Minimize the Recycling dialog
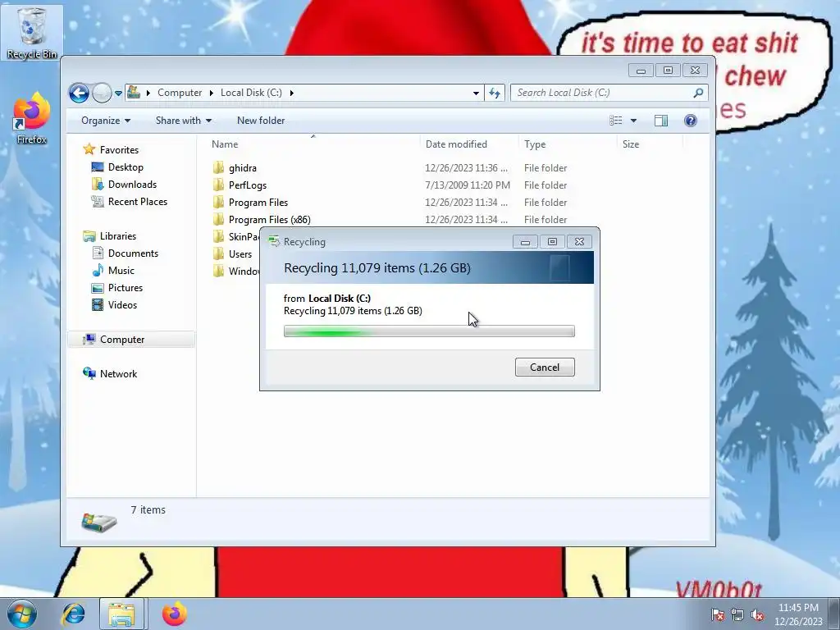 pos(525,242)
